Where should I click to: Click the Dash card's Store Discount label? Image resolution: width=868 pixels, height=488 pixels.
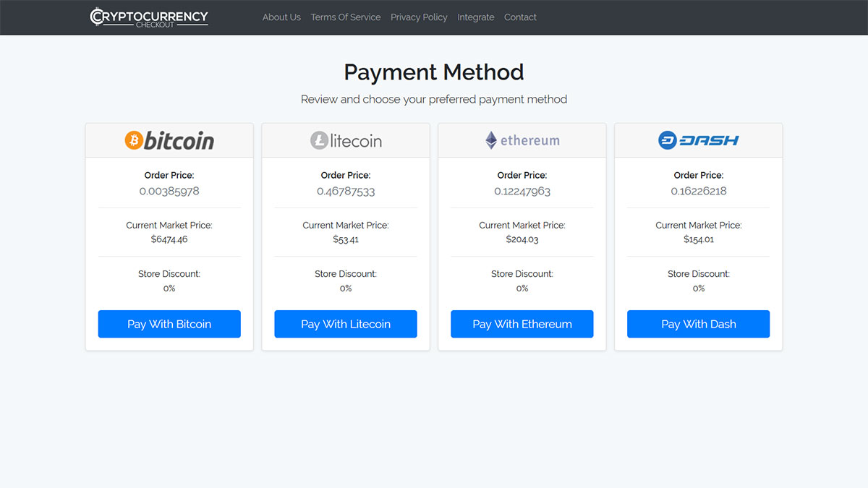(x=699, y=274)
